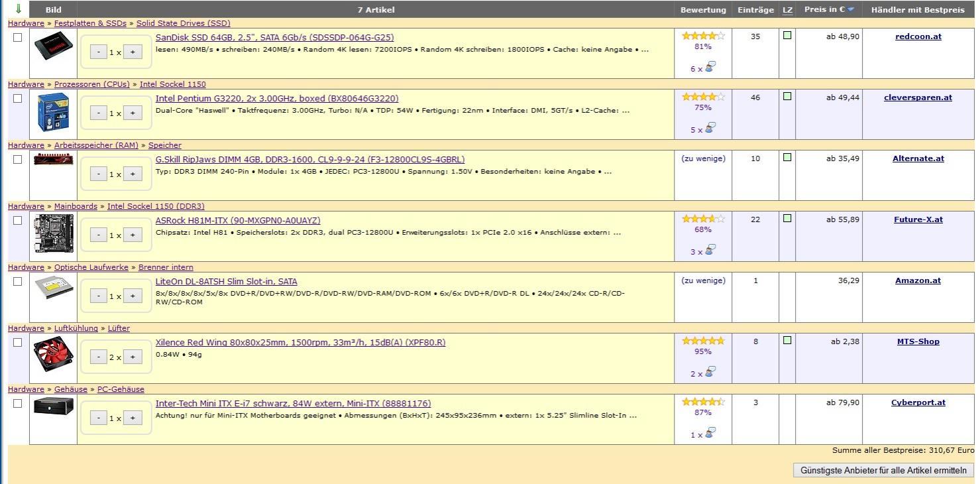Open the Xilence Red Wing product link
Screen dimensions: 980x484
coord(300,342)
